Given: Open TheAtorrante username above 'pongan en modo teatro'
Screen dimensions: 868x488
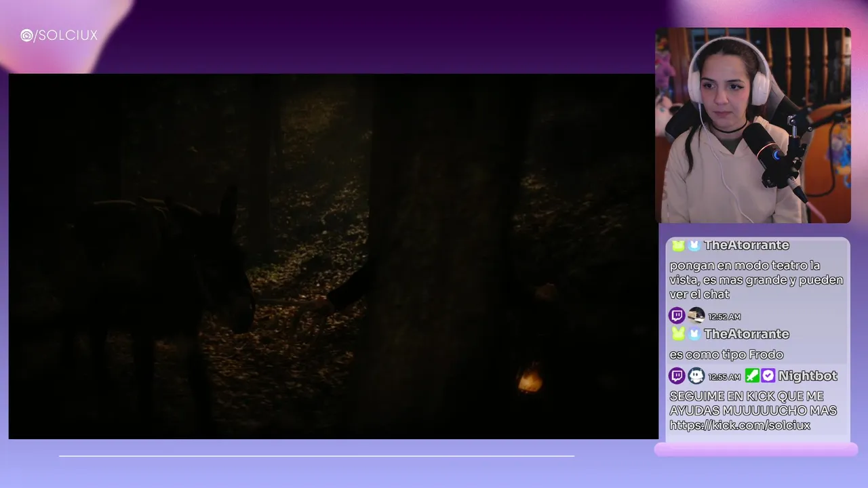Looking at the screenshot, I should [746, 245].
